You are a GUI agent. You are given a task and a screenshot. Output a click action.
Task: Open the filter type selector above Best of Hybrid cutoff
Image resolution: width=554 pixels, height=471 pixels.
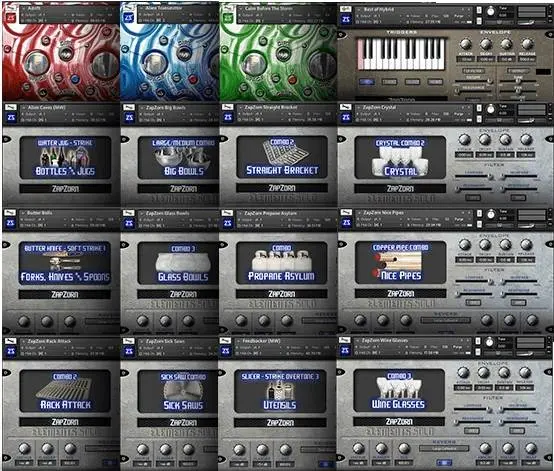pos(473,71)
